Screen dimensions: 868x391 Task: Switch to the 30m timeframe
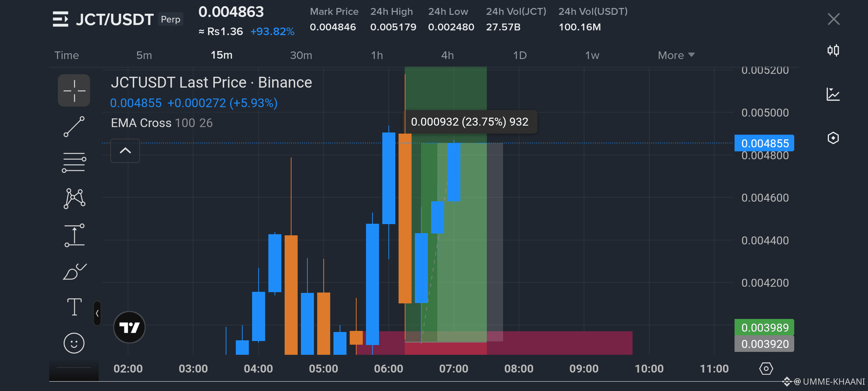(301, 55)
